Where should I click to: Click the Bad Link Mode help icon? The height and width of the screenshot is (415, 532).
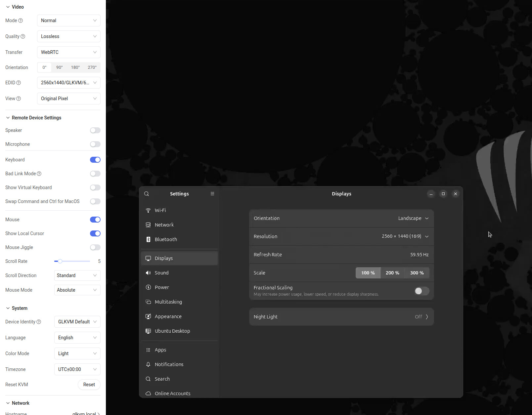coord(39,174)
